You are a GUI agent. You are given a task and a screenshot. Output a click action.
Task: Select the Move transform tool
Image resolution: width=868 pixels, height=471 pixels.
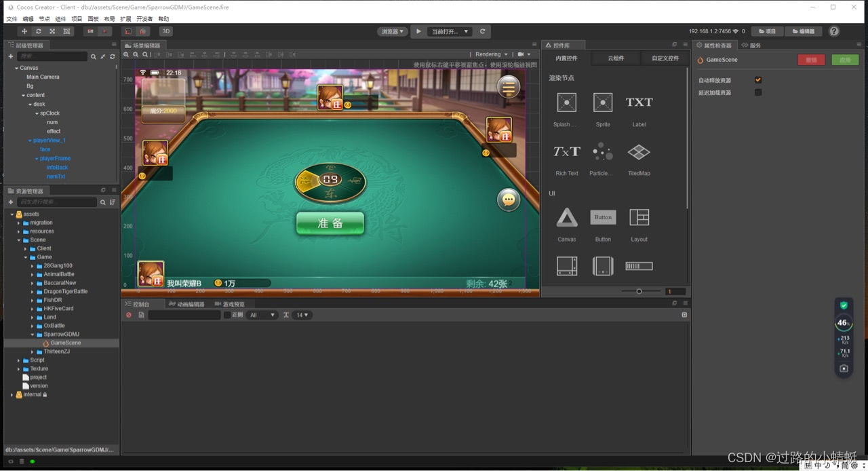pos(24,31)
